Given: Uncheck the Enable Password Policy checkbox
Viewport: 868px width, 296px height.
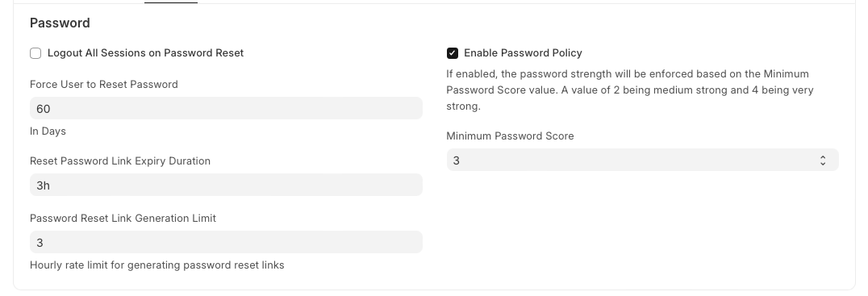Looking at the screenshot, I should pyautogui.click(x=453, y=53).
